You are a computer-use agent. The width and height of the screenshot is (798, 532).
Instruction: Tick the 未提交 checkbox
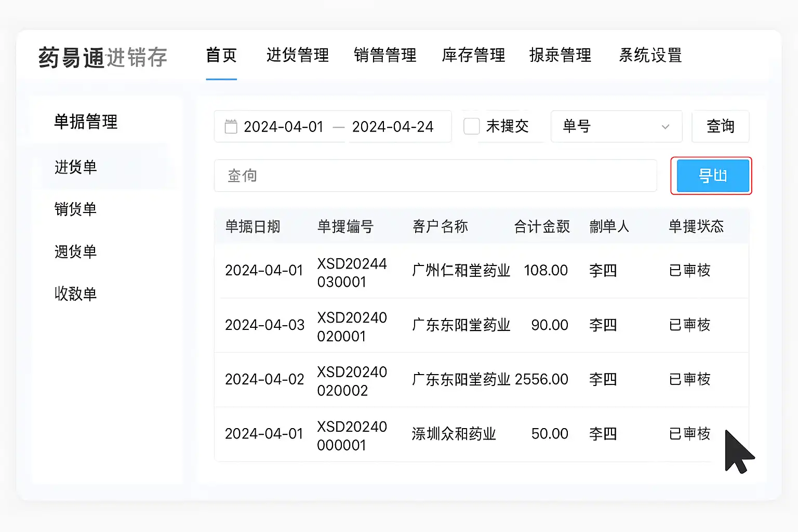tap(471, 126)
